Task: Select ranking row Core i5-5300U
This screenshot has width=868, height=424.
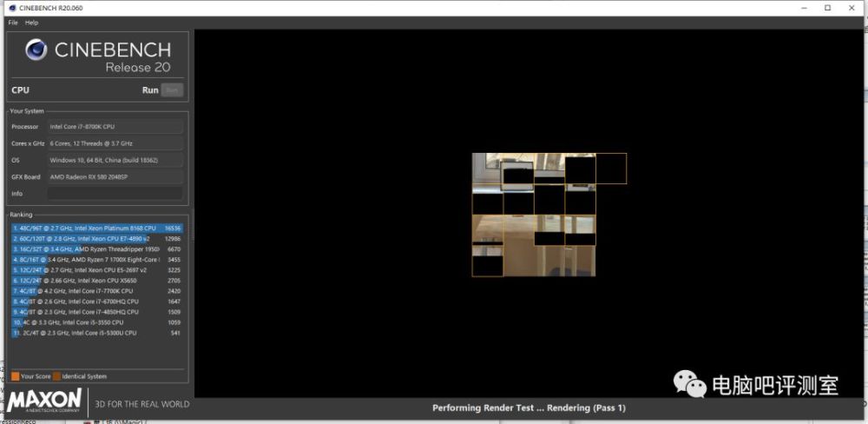Action: (x=97, y=333)
